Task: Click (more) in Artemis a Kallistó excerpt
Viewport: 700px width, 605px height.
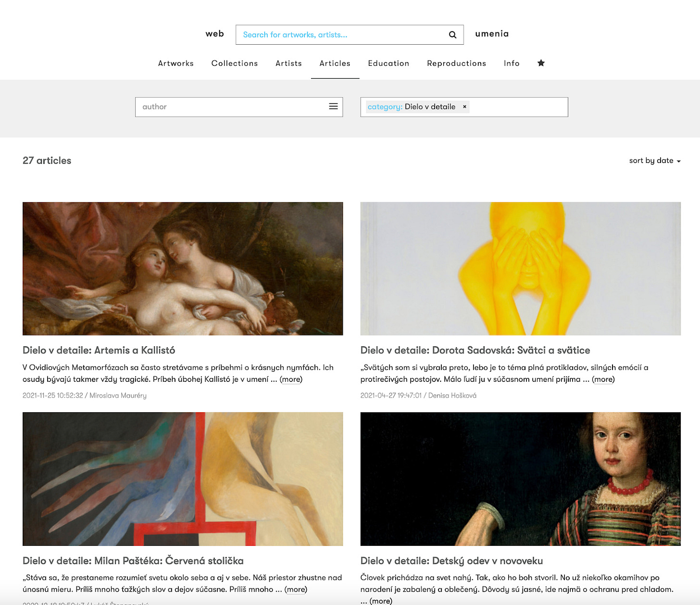Action: [x=291, y=379]
